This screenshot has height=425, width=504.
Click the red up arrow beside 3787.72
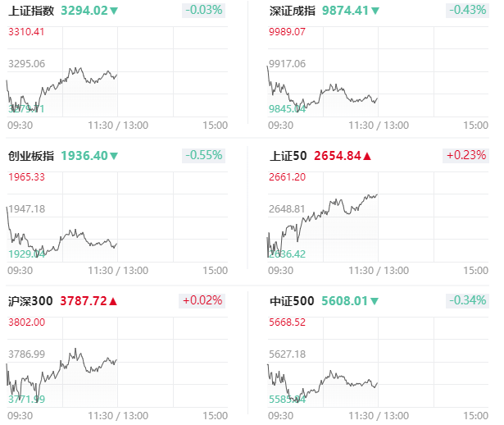(113, 301)
